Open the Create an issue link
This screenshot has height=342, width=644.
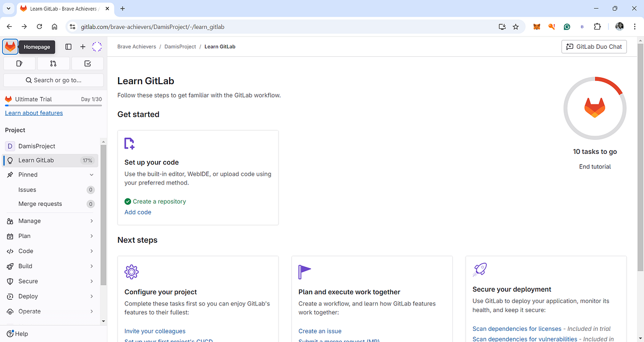[x=320, y=331]
